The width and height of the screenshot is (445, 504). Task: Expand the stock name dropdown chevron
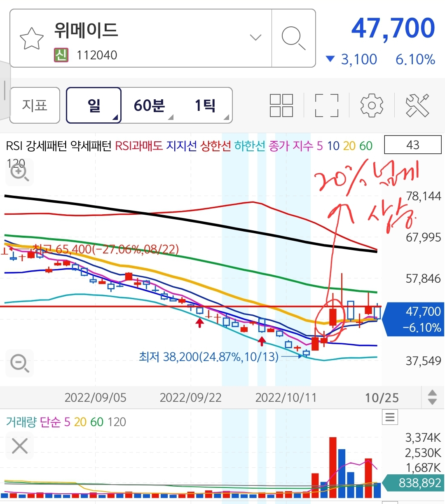coord(256,38)
